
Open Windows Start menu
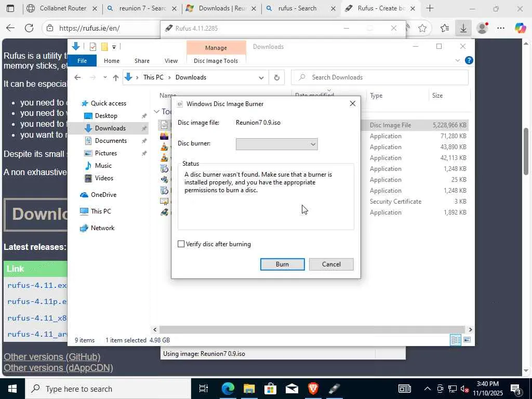coord(12,389)
